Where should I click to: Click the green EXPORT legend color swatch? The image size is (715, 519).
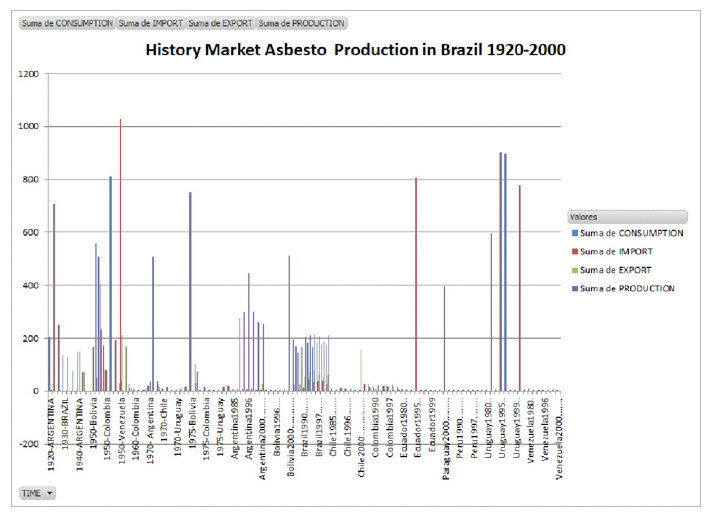[573, 269]
